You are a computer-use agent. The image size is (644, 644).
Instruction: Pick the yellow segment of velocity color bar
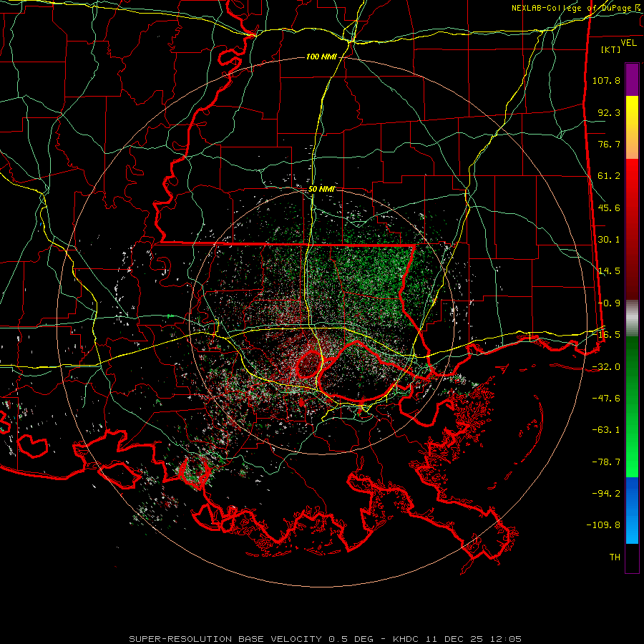[x=632, y=107]
